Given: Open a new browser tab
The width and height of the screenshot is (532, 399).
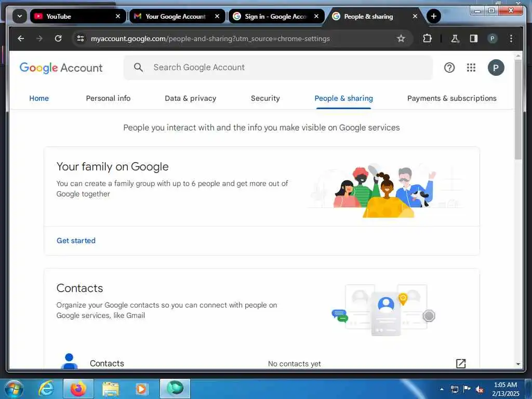Looking at the screenshot, I should click(434, 16).
